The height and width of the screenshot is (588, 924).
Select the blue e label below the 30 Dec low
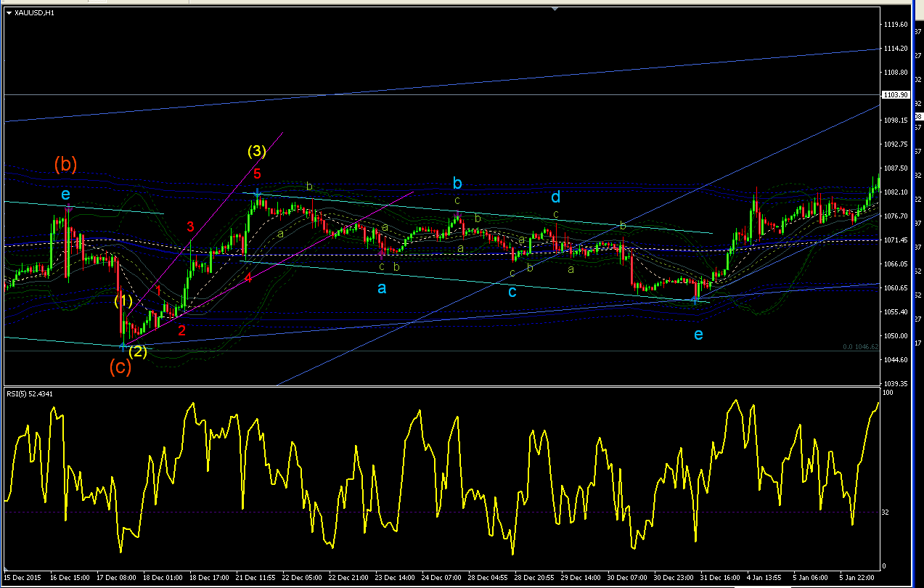tap(698, 335)
